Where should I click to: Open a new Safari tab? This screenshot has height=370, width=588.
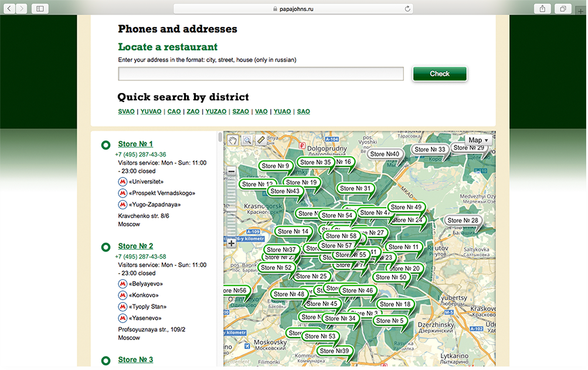click(580, 11)
